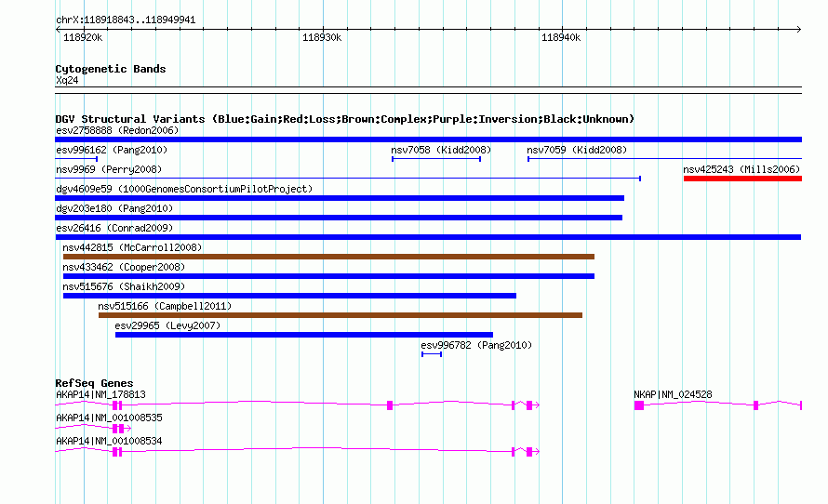The width and height of the screenshot is (828, 504).
Task: Click the nsv442815 (McCarroll2008) label
Action: click(x=132, y=247)
